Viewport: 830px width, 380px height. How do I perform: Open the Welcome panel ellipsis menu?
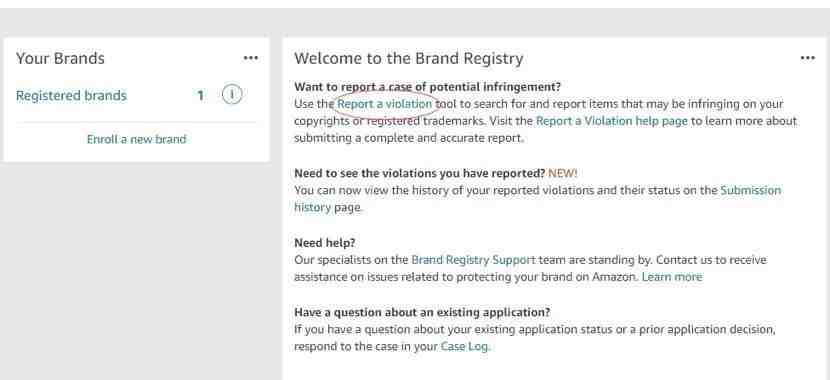click(807, 58)
